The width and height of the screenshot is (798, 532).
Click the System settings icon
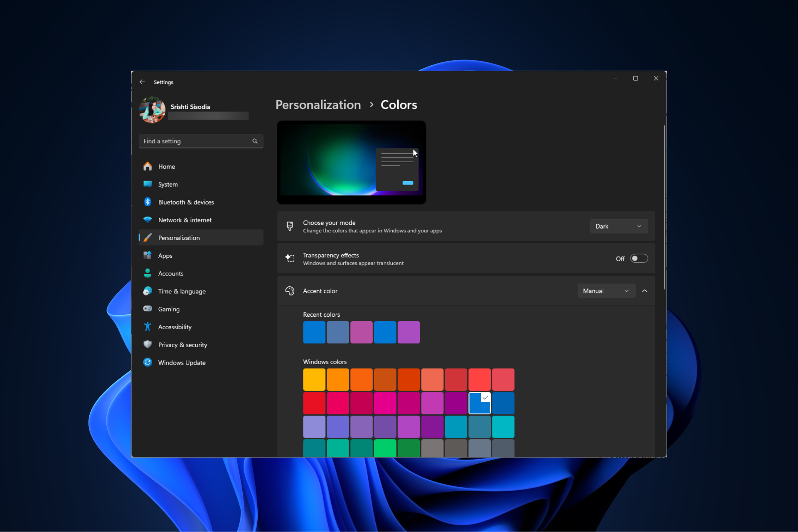(x=148, y=184)
